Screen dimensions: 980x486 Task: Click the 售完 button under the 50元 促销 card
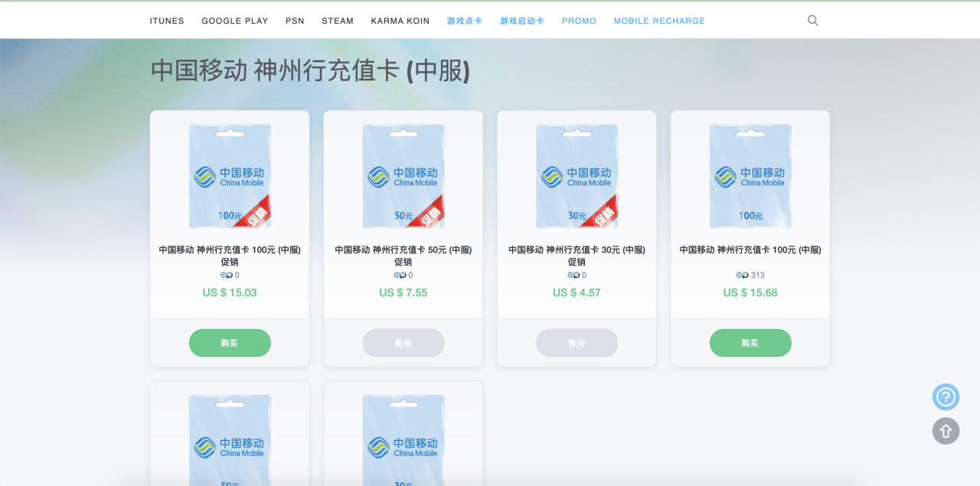[403, 343]
